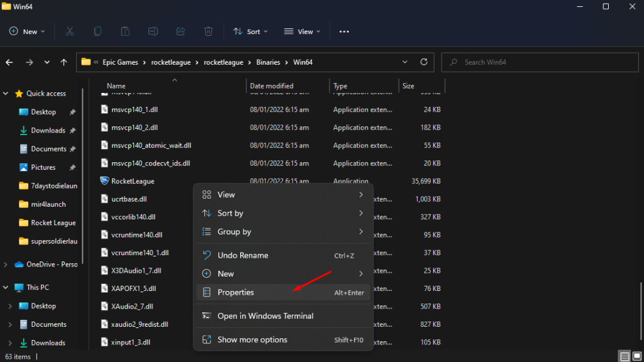
Task: Refresh the Win64 folder view
Action: (x=424, y=62)
